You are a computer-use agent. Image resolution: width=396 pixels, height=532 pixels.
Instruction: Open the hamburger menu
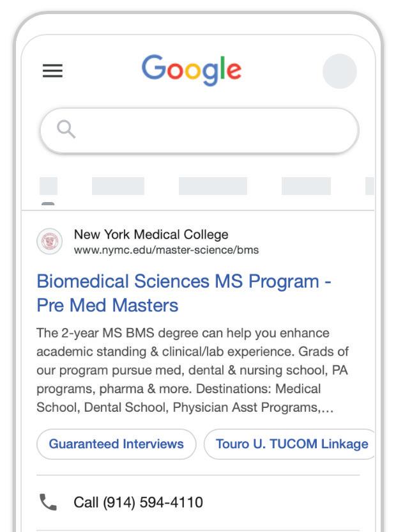coord(52,70)
